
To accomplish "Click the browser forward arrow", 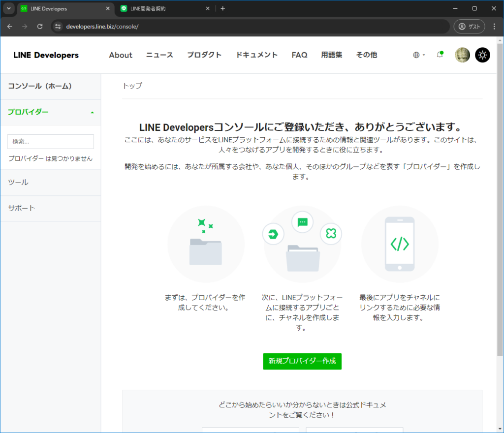I will coord(25,27).
